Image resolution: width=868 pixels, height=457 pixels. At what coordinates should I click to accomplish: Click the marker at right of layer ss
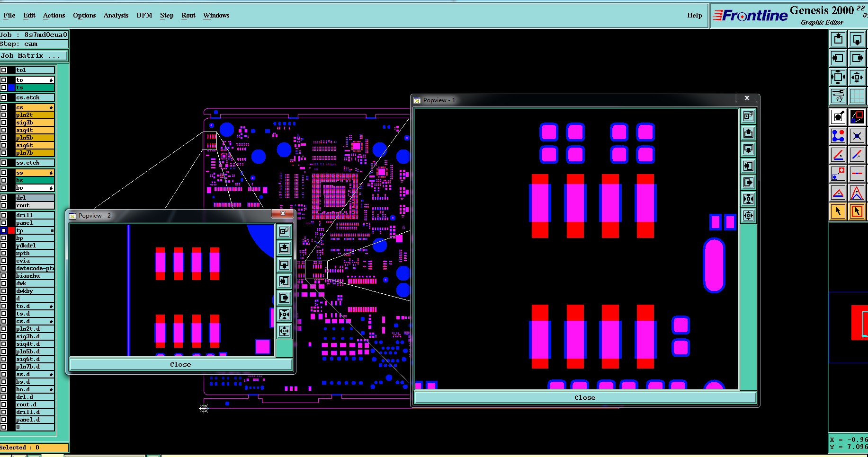coord(51,173)
